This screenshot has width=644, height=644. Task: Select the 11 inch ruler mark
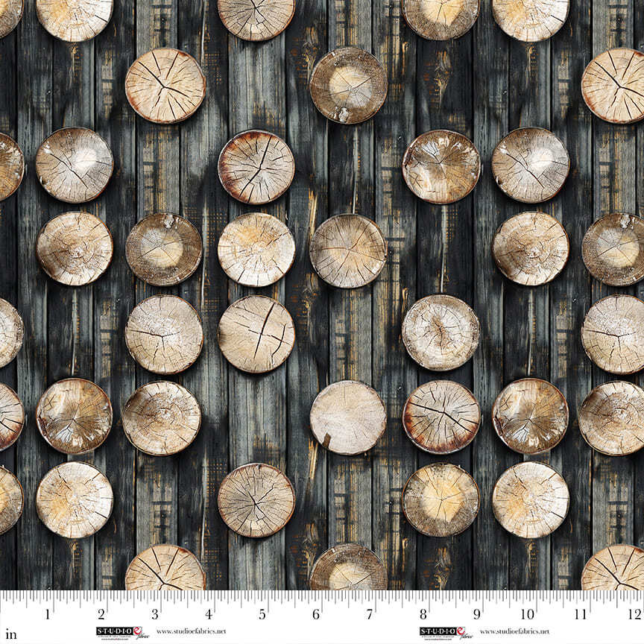point(581,615)
